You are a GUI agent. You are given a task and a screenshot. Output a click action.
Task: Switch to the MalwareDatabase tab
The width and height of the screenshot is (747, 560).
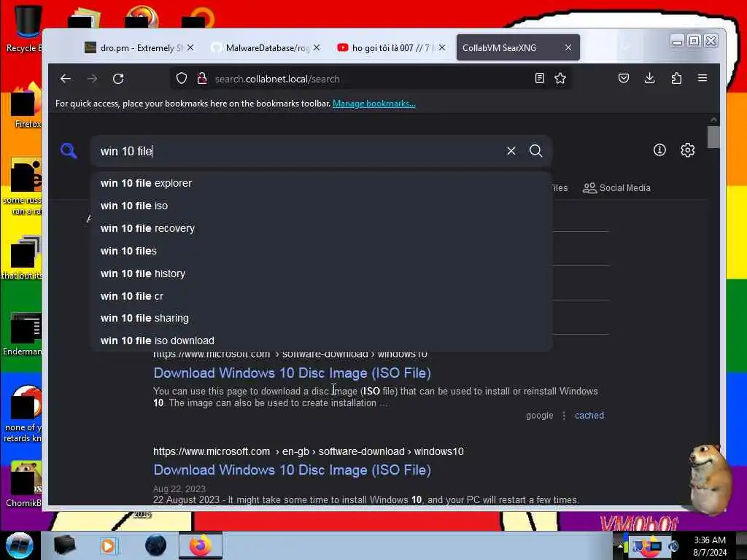point(265,47)
